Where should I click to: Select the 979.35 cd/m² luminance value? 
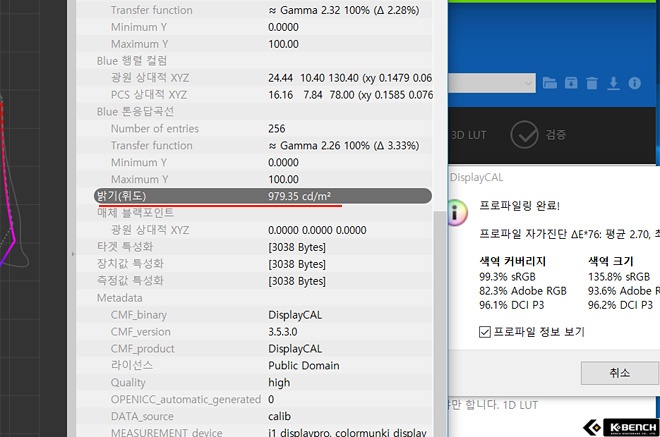(x=299, y=196)
